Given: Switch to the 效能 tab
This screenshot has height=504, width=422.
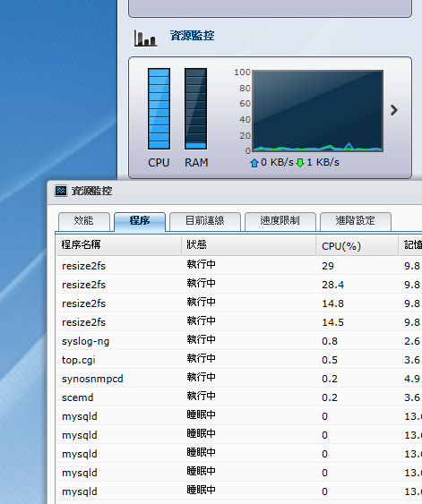Looking at the screenshot, I should 84,221.
